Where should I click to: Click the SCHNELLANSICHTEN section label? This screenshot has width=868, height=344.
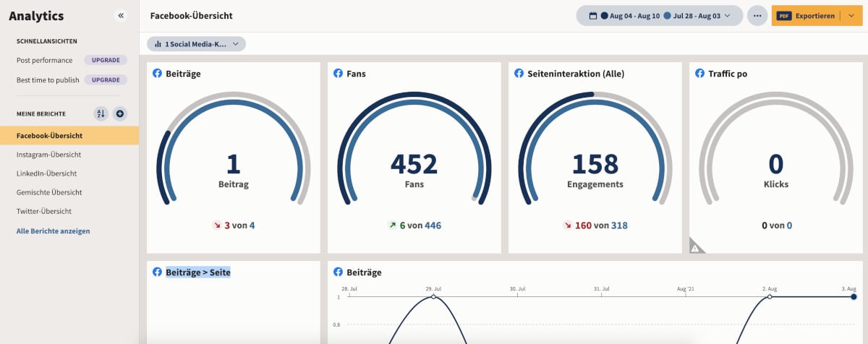click(x=47, y=41)
